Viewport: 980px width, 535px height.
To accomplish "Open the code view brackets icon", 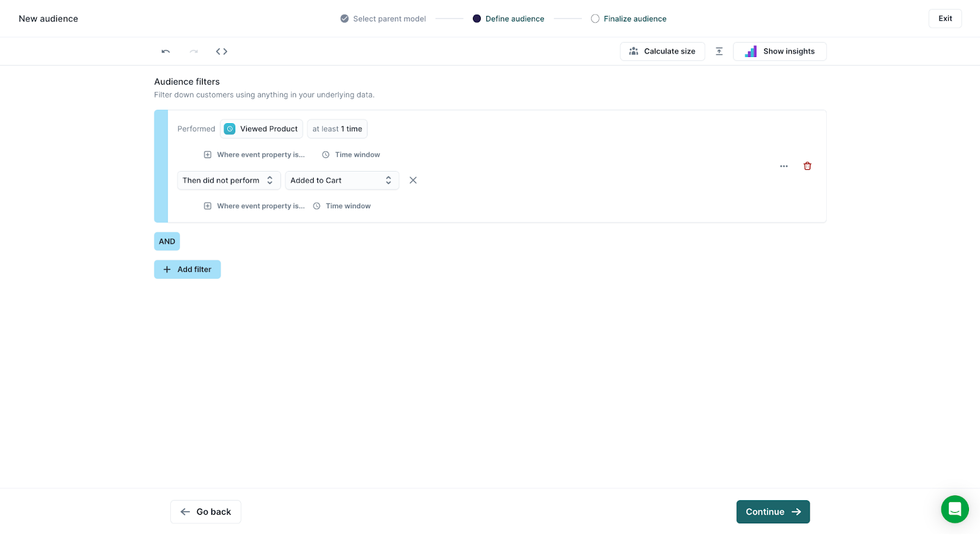I will pos(222,51).
